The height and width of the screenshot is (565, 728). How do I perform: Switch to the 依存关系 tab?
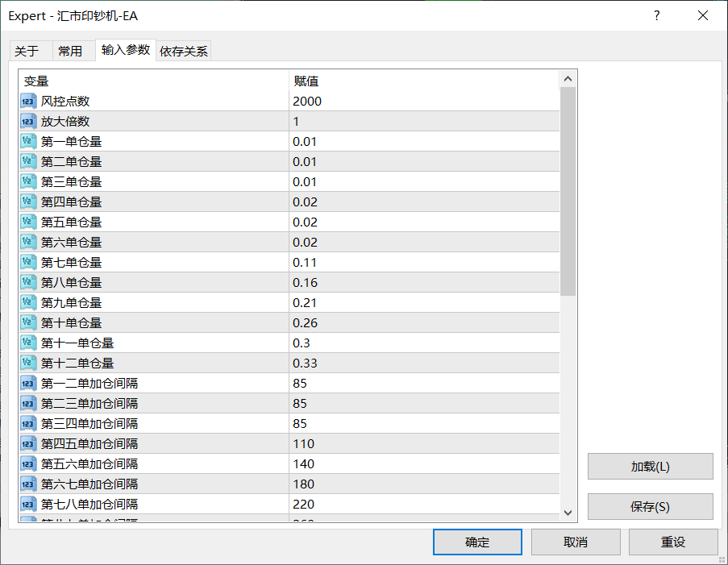(x=184, y=51)
